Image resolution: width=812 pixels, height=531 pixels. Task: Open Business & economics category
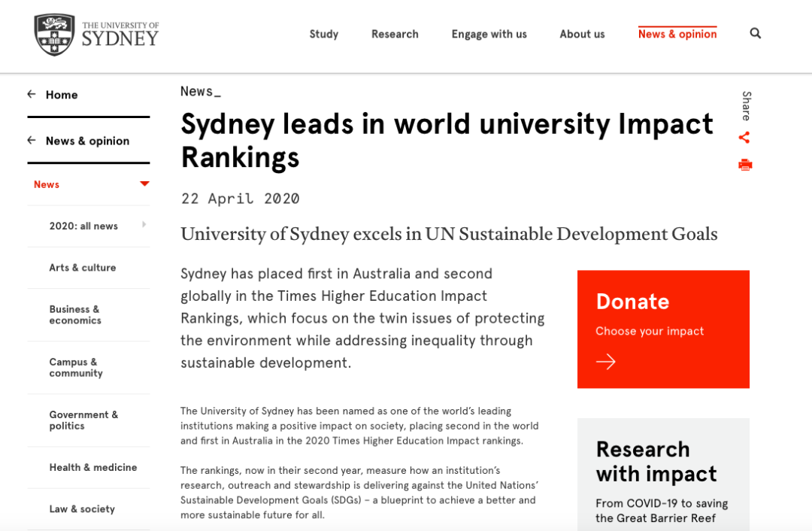tap(75, 314)
